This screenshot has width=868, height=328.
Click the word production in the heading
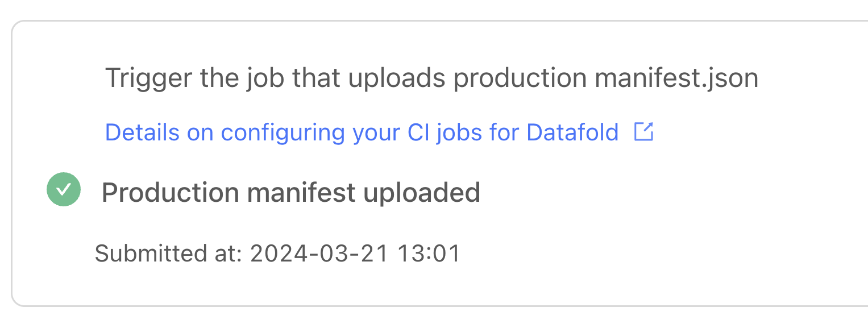tap(520, 78)
